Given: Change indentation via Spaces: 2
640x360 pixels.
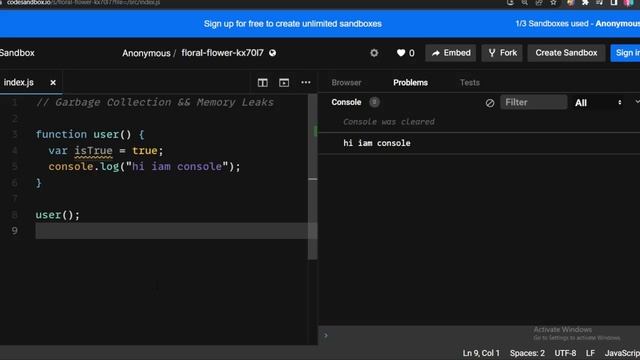Looking at the screenshot, I should (x=527, y=353).
